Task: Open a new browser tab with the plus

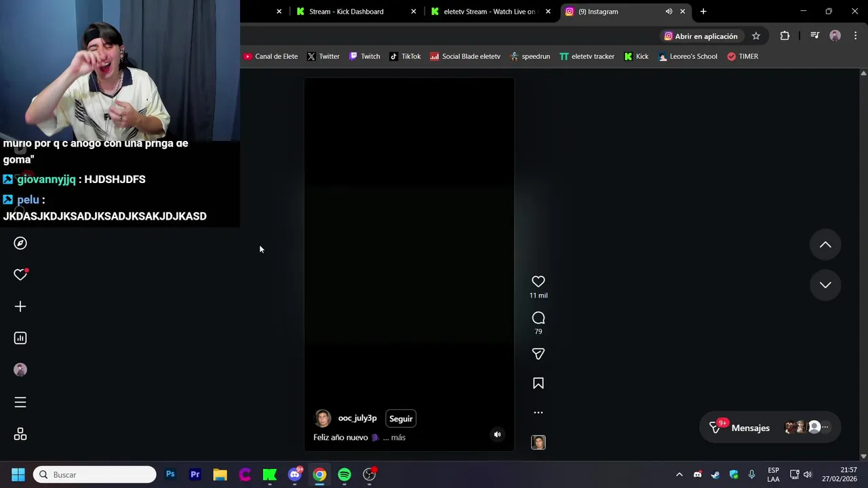Action: 703,12
